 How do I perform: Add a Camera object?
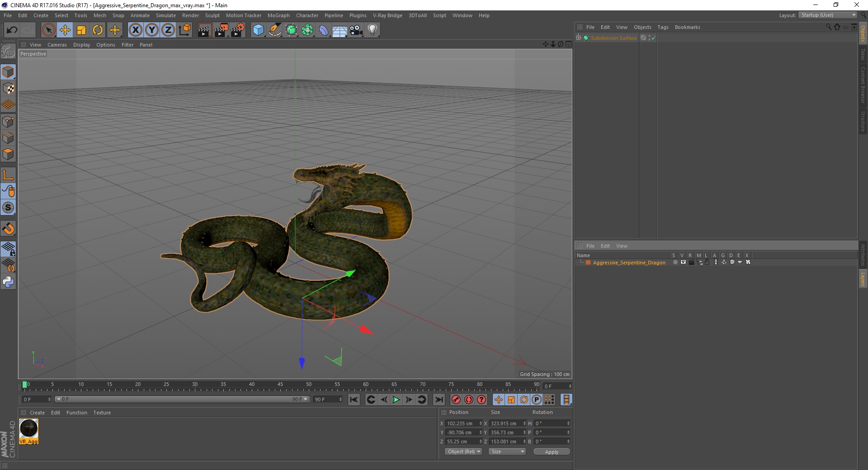[x=356, y=30]
